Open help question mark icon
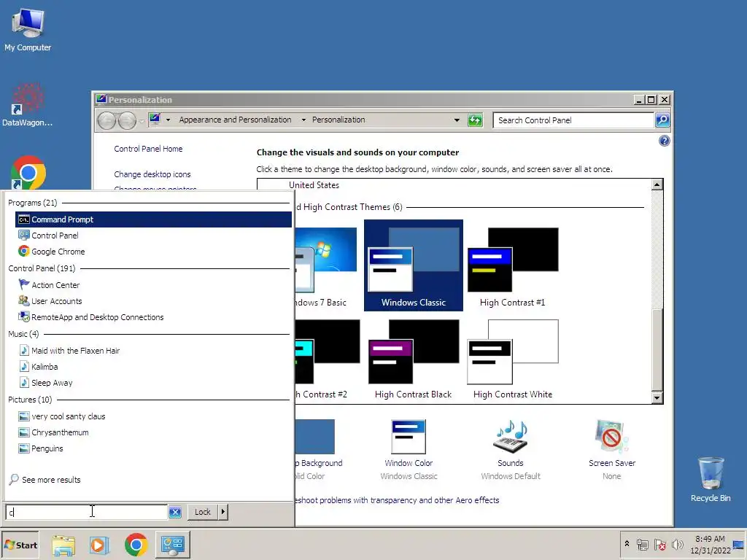The width and height of the screenshot is (747, 560). [664, 141]
